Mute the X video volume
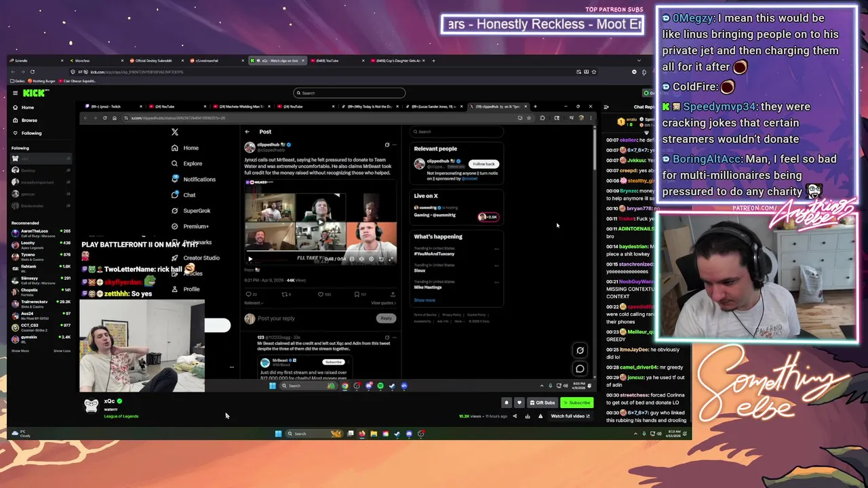The width and height of the screenshot is (868, 488). click(x=361, y=259)
